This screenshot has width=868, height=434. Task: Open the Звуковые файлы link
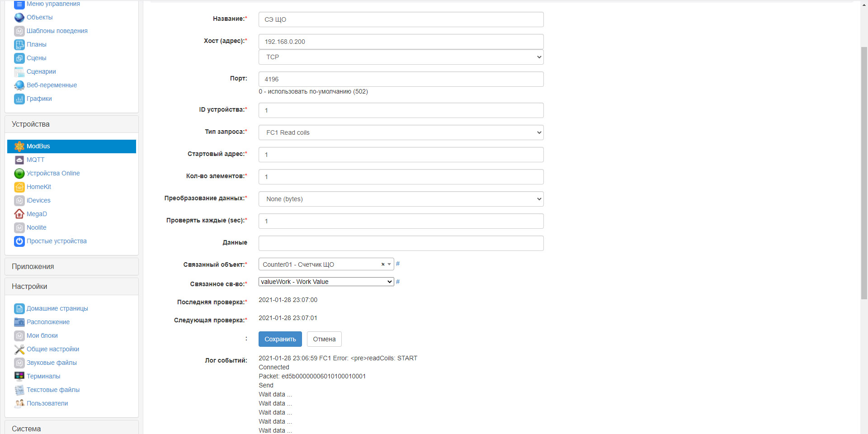52,363
